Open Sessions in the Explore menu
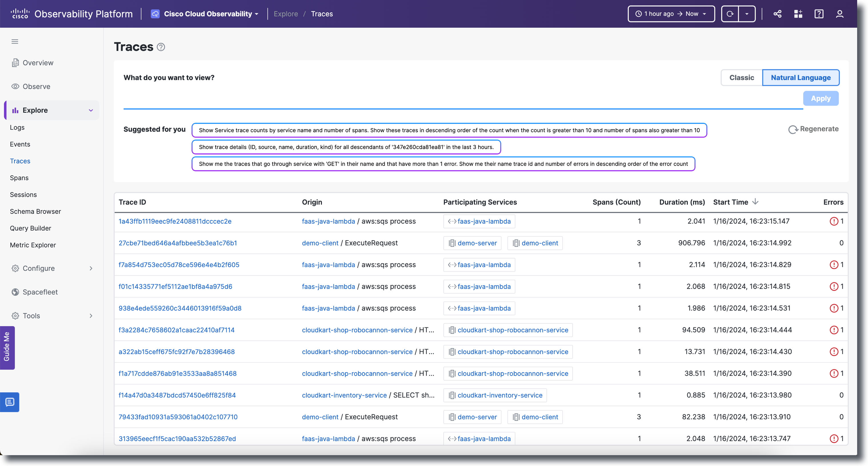The width and height of the screenshot is (868, 466). click(x=23, y=195)
